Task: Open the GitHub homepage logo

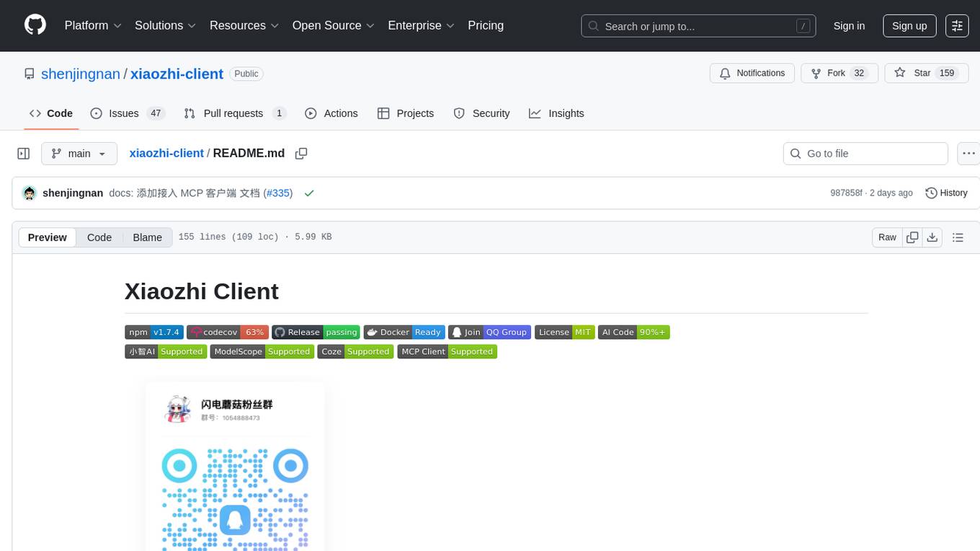Action: [x=35, y=25]
